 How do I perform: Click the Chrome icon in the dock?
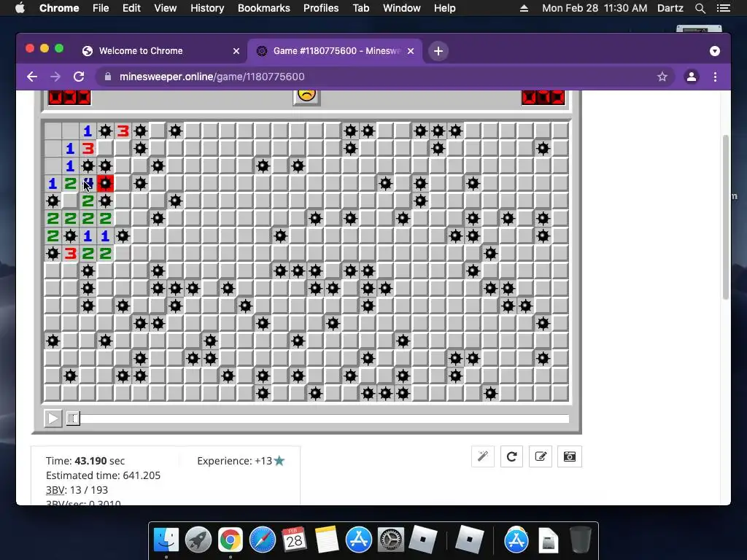230,540
